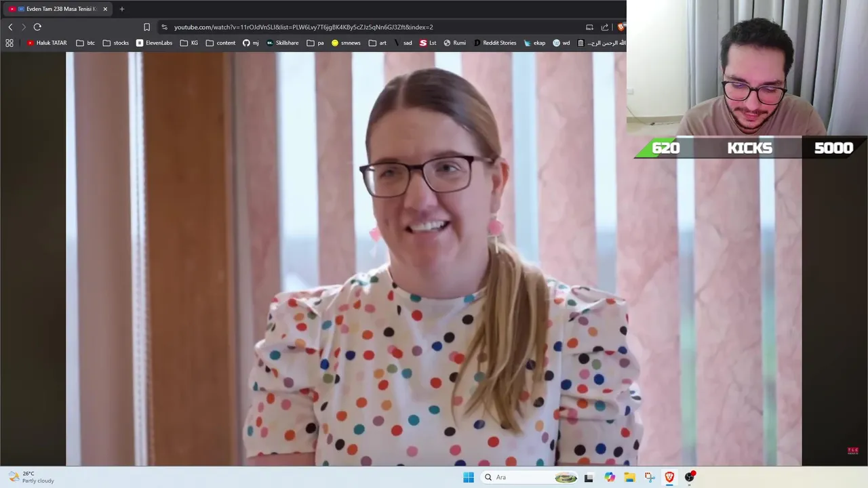Click the browser forward arrow
This screenshot has width=868, height=488.
(23, 27)
